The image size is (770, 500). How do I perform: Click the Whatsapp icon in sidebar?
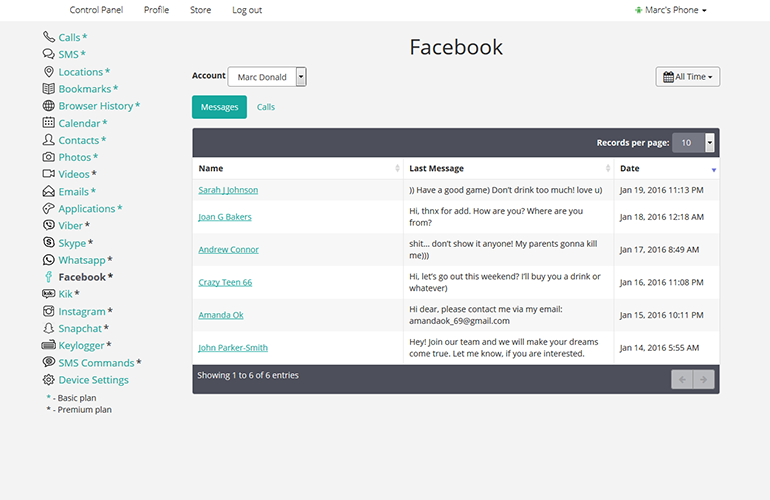pyautogui.click(x=49, y=260)
